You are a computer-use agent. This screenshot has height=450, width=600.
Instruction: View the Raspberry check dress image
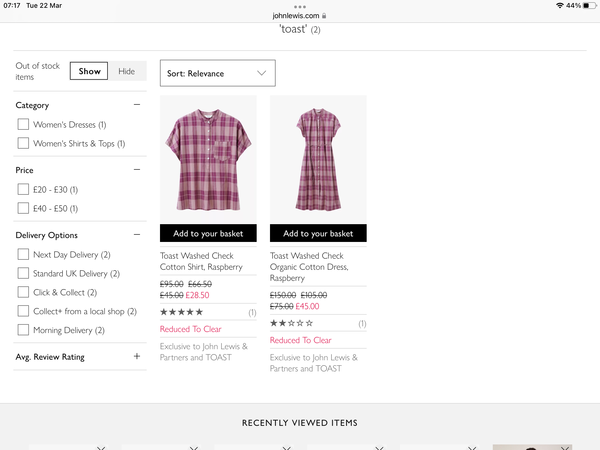318,159
